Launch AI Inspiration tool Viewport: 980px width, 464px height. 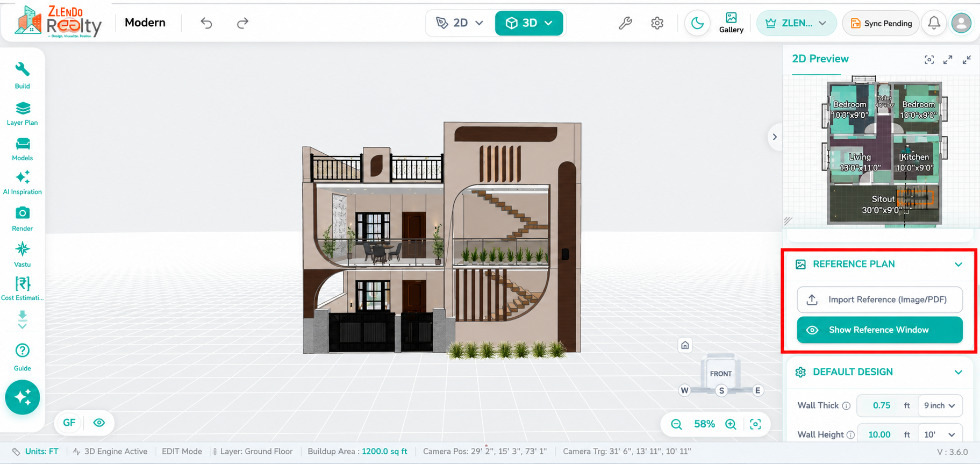(22, 183)
